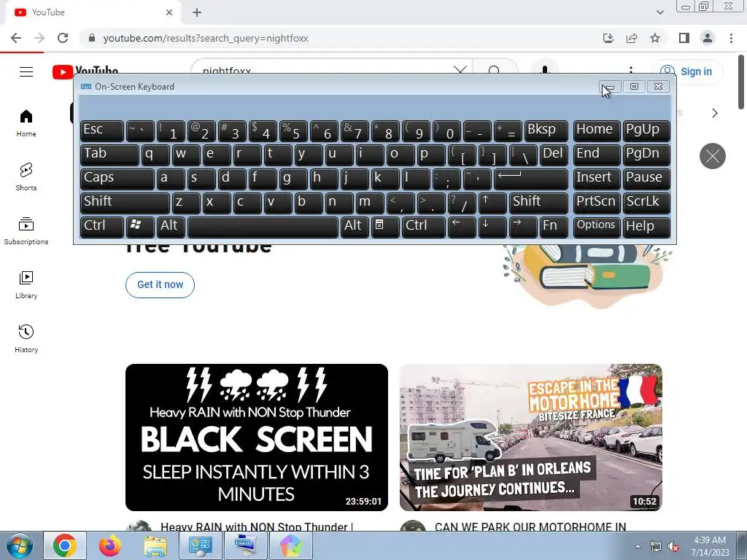This screenshot has width=747, height=560.
Task: Launch Firefox from the taskbar
Action: coord(110,545)
